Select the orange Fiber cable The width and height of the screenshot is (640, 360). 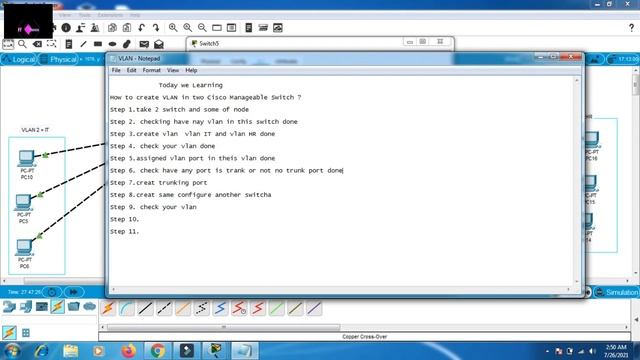coord(183,308)
